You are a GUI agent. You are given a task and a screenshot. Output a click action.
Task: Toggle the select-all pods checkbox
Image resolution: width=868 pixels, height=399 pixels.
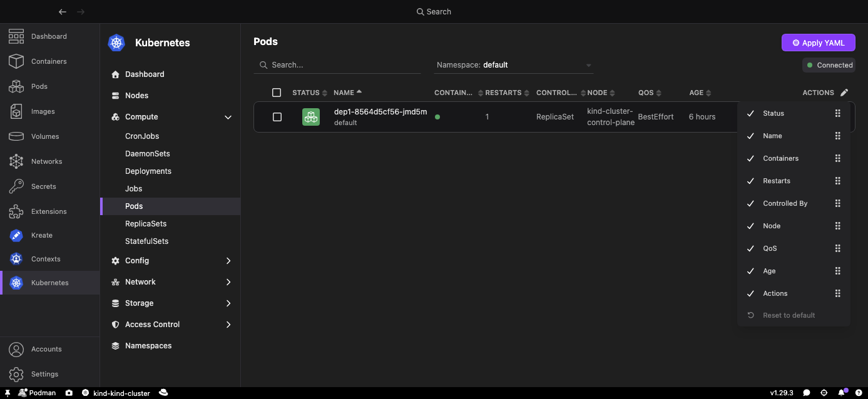click(x=277, y=93)
